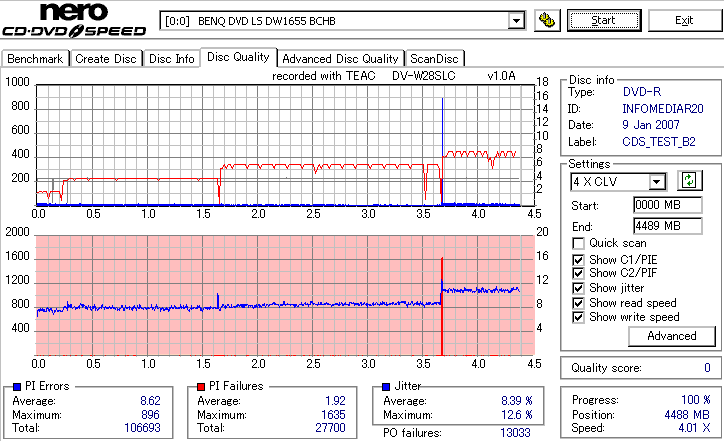Click PI Failures average 1.92
724x441 pixels.
[335, 401]
